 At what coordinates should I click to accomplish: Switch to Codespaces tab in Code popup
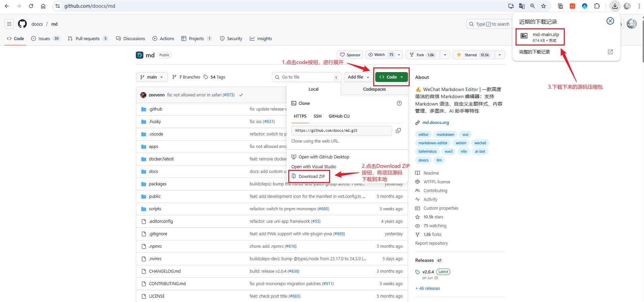(374, 89)
